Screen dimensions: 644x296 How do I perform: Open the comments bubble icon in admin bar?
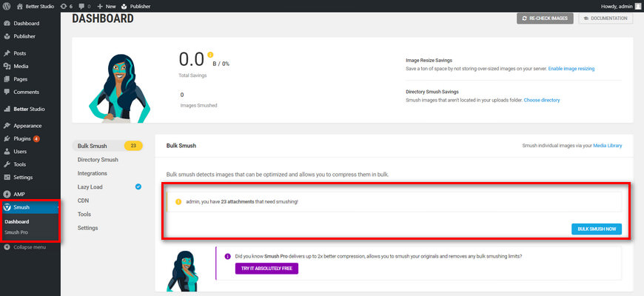(x=81, y=6)
